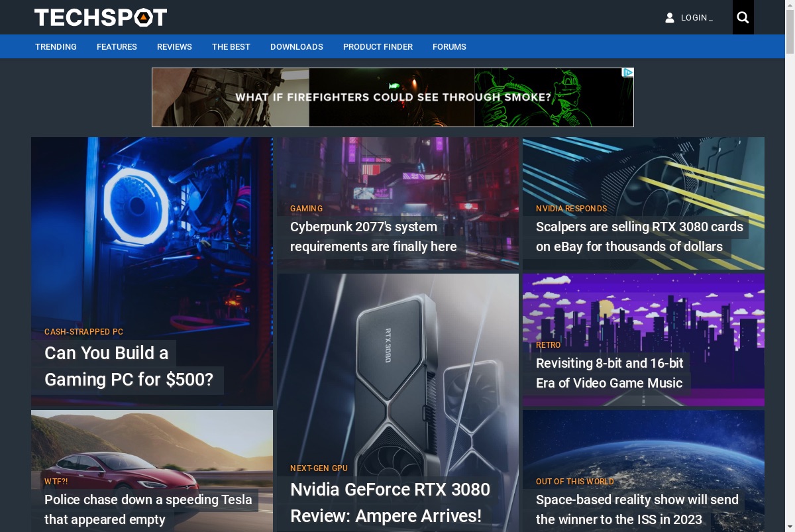Open the Forums menu item
Image resolution: width=795 pixels, height=532 pixels.
[449, 46]
